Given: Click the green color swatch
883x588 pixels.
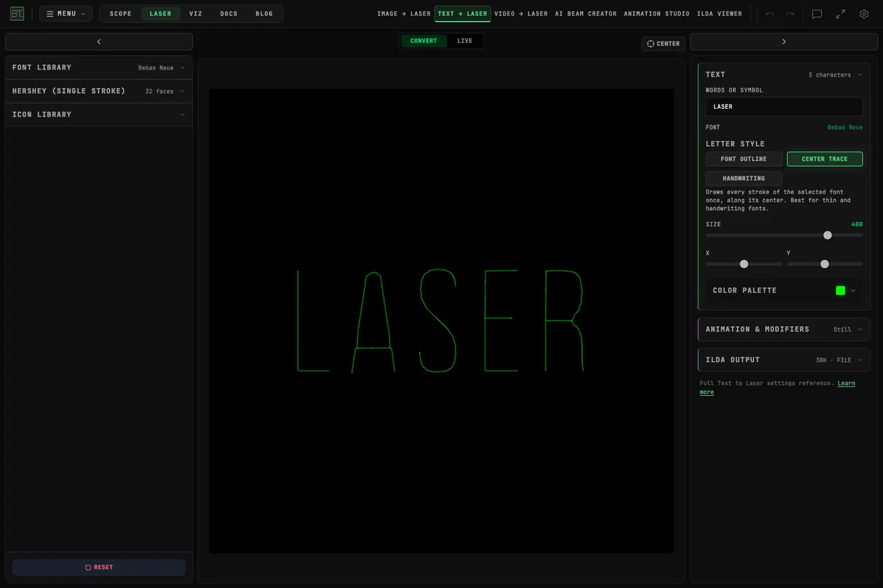Looking at the screenshot, I should (840, 290).
